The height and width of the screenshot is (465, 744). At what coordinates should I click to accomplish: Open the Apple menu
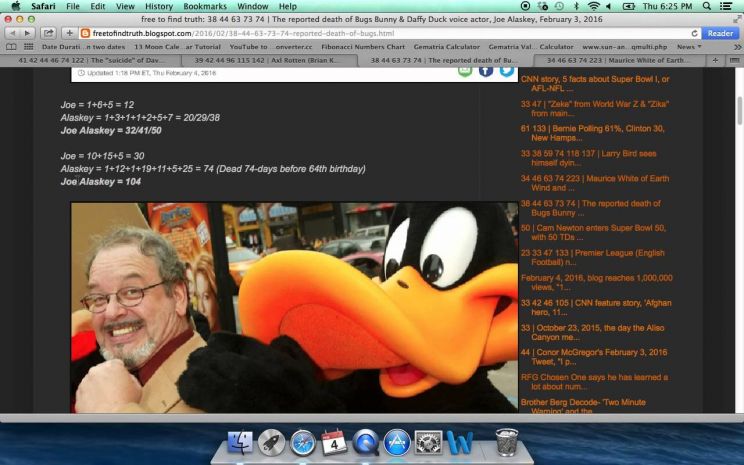[x=15, y=6]
